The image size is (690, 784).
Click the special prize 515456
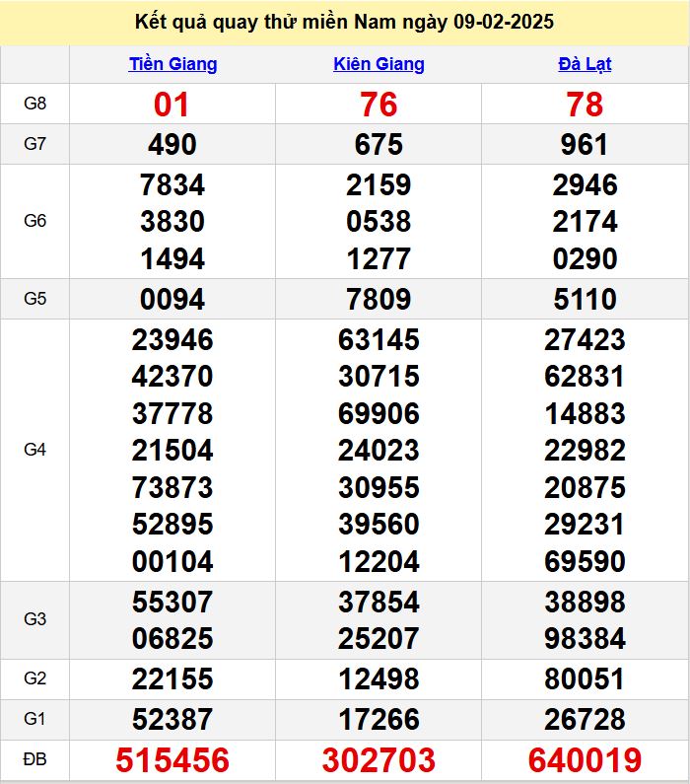(x=172, y=760)
